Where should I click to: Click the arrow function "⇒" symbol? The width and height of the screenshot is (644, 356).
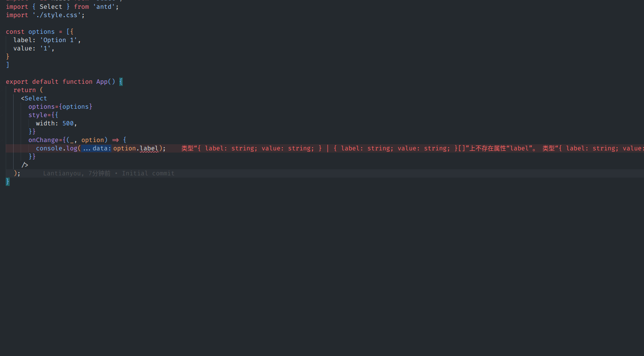[x=115, y=139]
